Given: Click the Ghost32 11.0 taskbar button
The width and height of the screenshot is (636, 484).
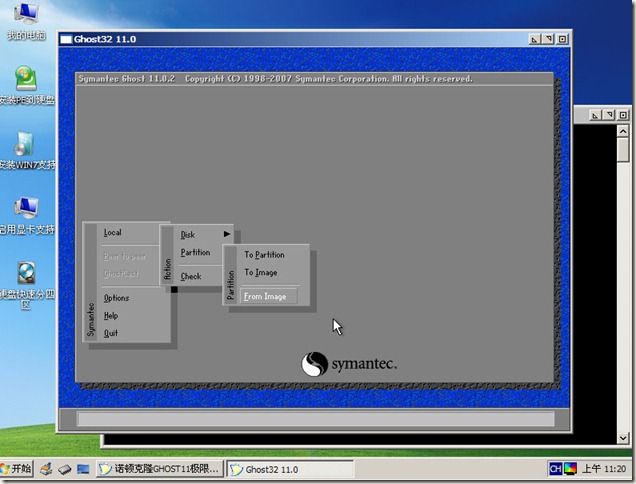Looking at the screenshot, I should (x=290, y=469).
